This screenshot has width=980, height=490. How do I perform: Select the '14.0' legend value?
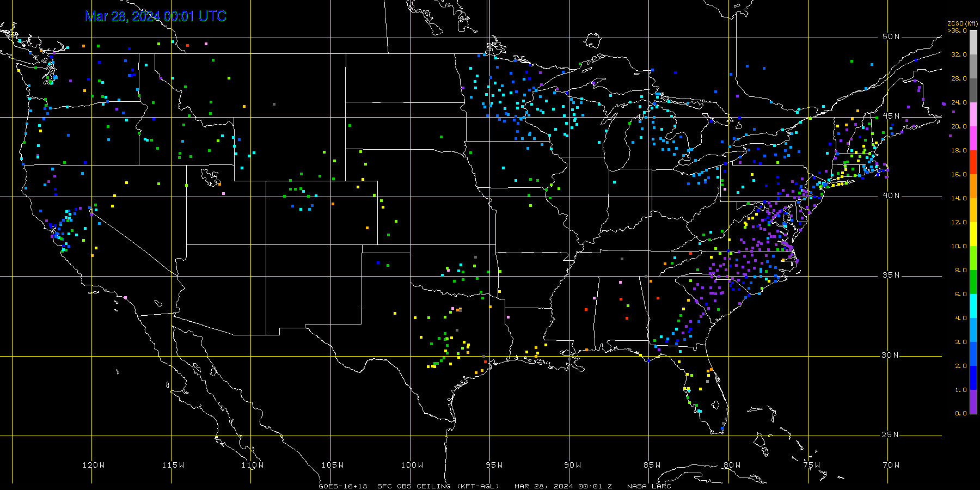coord(959,198)
